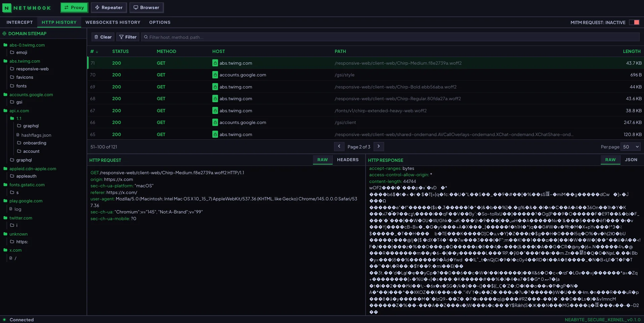Switch to the HTTP History tab
Screen dimensions: 644x323
(x=59, y=22)
